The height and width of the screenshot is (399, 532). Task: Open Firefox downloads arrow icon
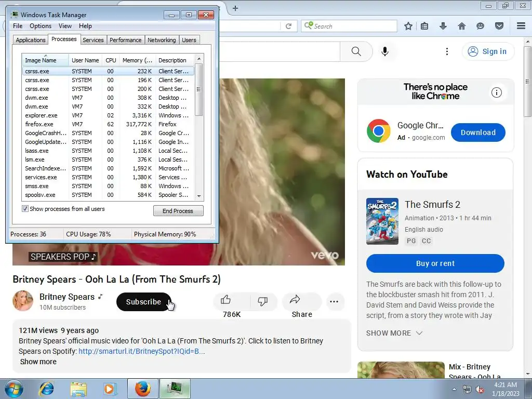443,26
